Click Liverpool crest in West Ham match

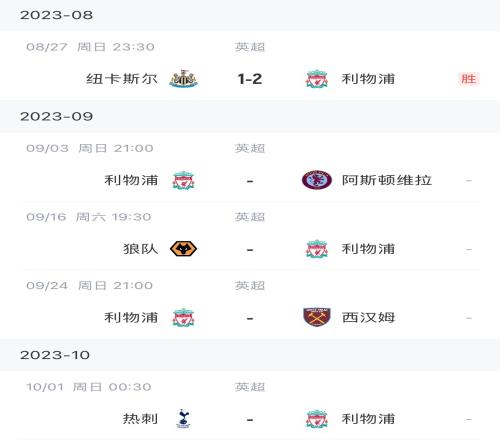pos(183,317)
